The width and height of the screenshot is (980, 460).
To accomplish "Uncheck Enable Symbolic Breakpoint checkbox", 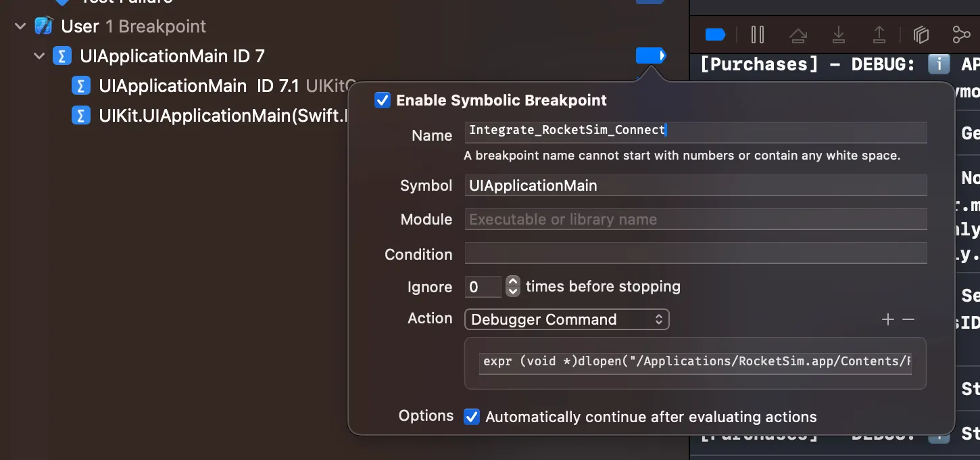I will 383,101.
